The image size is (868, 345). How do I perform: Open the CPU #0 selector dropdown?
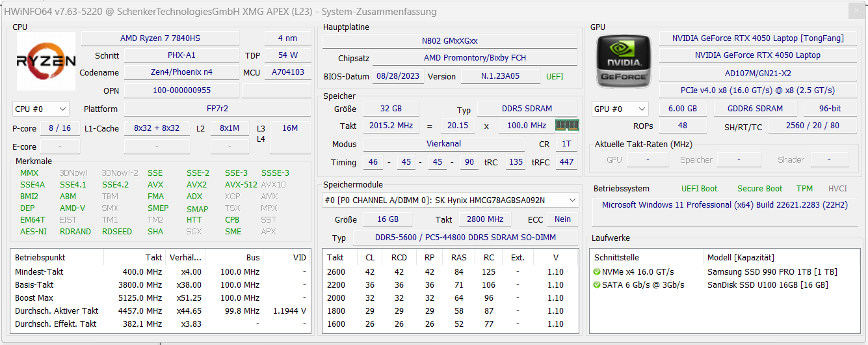[x=41, y=109]
